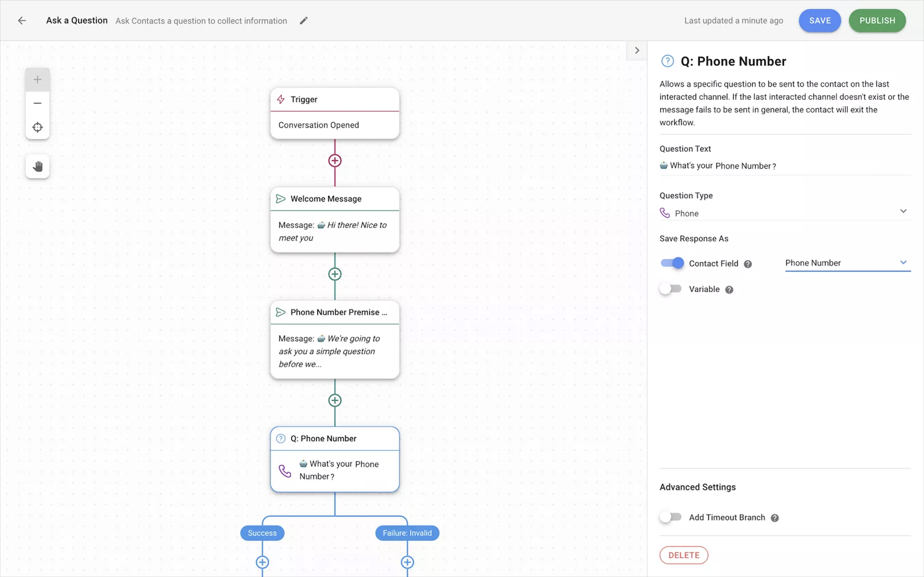The width and height of the screenshot is (924, 577).
Task: Click the crosshair/target tool icon
Action: click(x=37, y=127)
